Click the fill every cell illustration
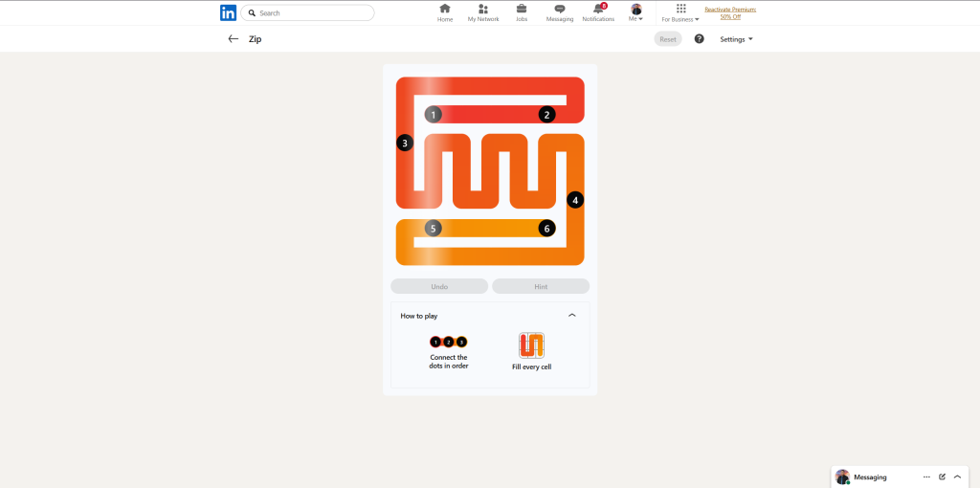 531,345
